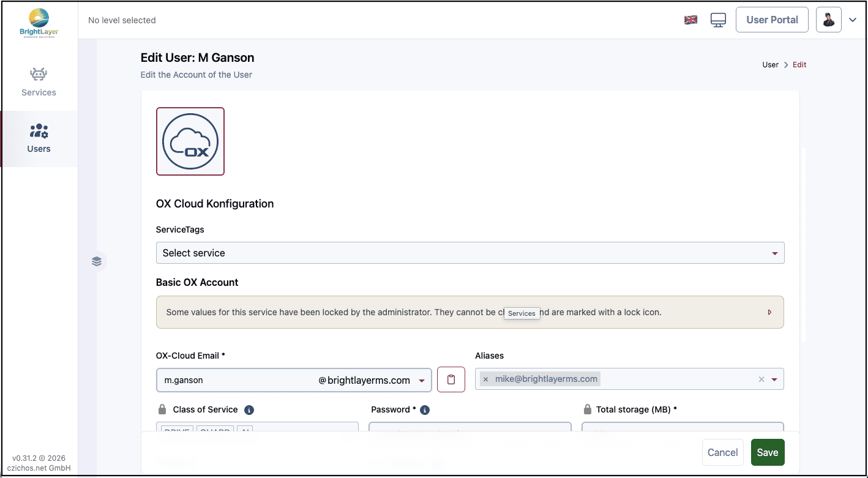Navigate to User in the breadcrumb
The width and height of the screenshot is (868, 478).
[x=770, y=65]
